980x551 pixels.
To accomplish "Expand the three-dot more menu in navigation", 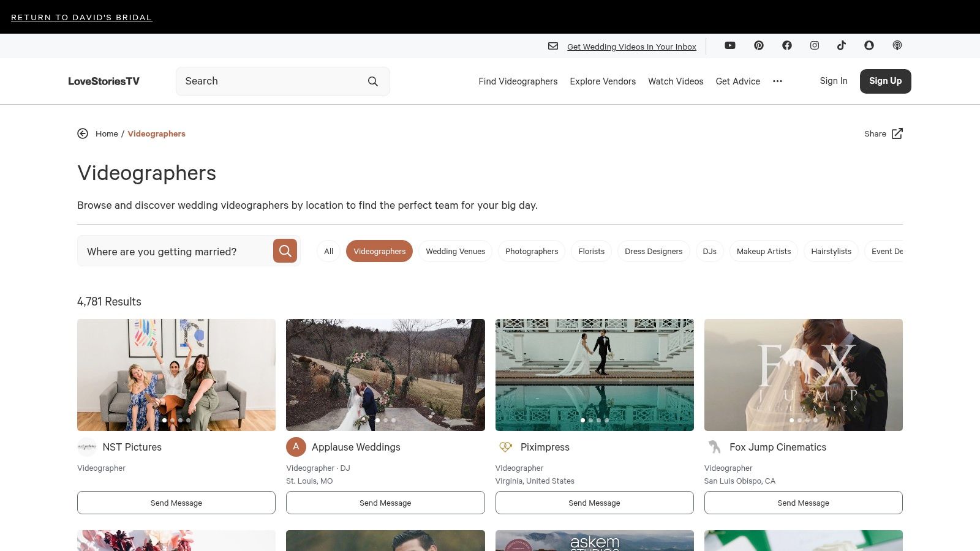I will pyautogui.click(x=777, y=81).
